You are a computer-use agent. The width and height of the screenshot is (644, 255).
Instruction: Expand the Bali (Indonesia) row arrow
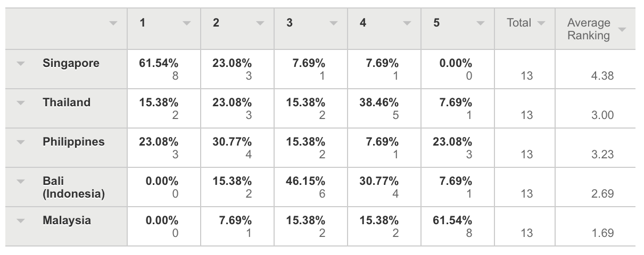click(x=21, y=181)
